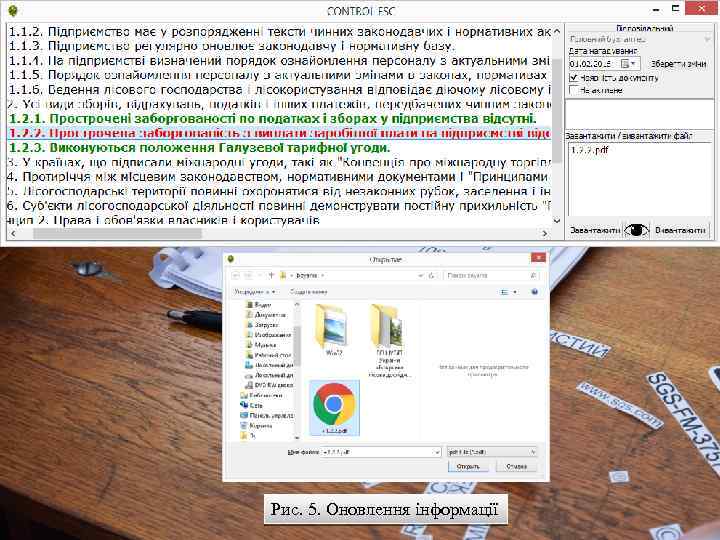The image size is (720, 540).
Task: Select criterion 1.1.5 row
Action: (x=279, y=75)
